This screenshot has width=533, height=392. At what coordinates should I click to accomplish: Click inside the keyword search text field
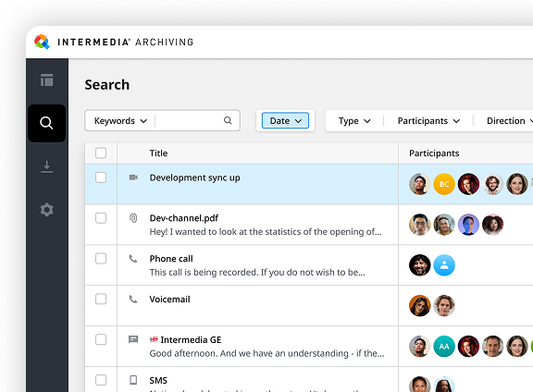pyautogui.click(x=189, y=120)
